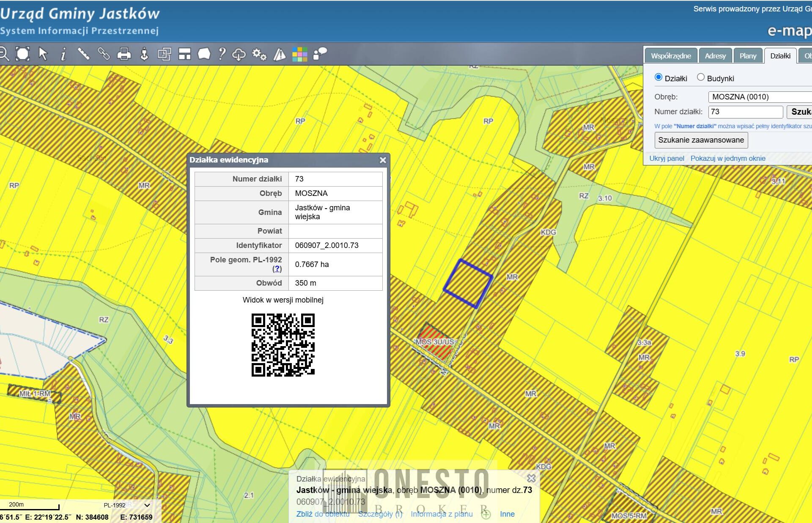
Task: Click the cloud download icon
Action: tap(239, 54)
